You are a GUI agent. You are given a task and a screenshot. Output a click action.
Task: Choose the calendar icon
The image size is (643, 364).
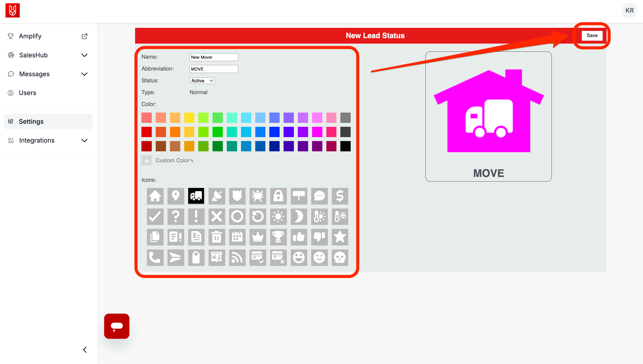[x=237, y=237]
